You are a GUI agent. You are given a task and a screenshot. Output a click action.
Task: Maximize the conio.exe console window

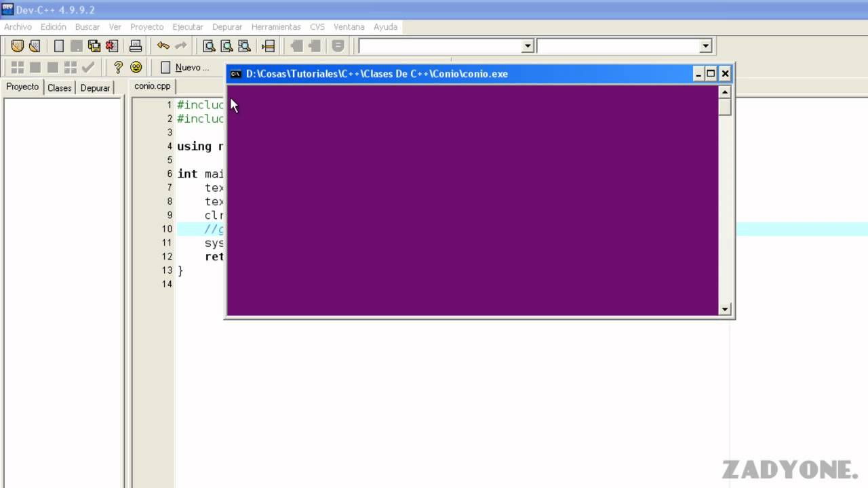pyautogui.click(x=711, y=74)
